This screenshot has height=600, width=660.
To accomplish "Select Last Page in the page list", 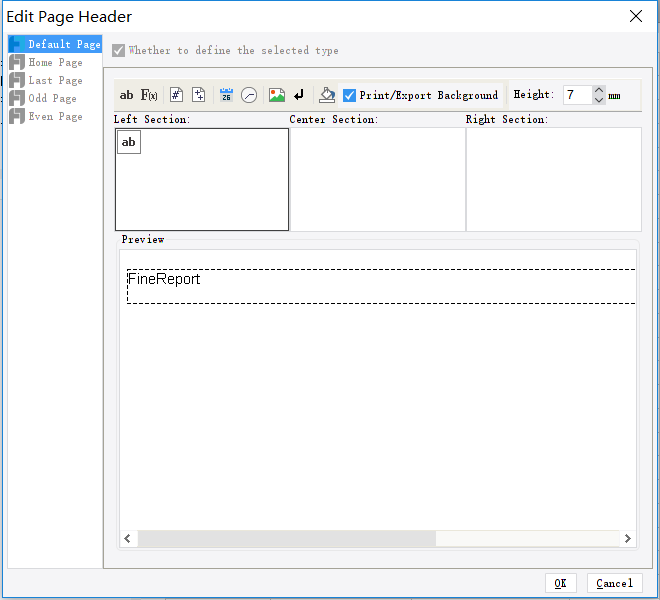I will pos(55,80).
